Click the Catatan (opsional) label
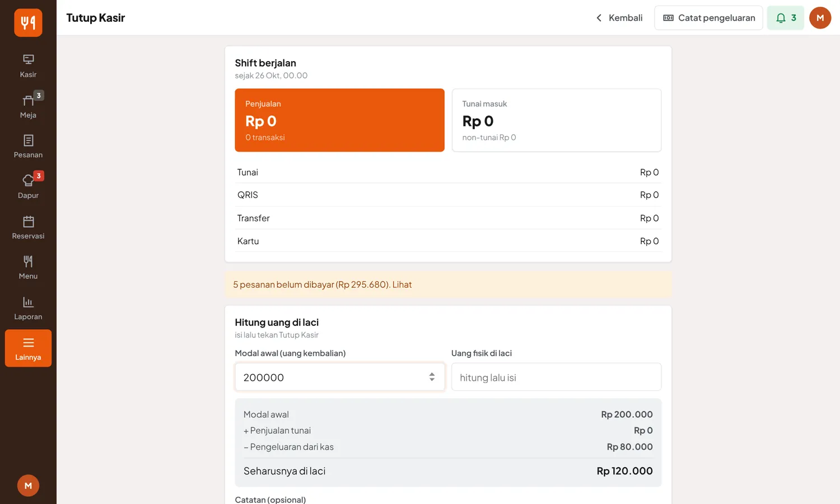840x504 pixels. coord(270,500)
